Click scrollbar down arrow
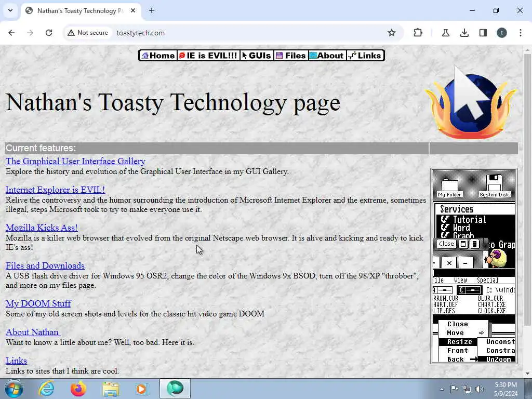The image size is (532, 399). click(527, 374)
